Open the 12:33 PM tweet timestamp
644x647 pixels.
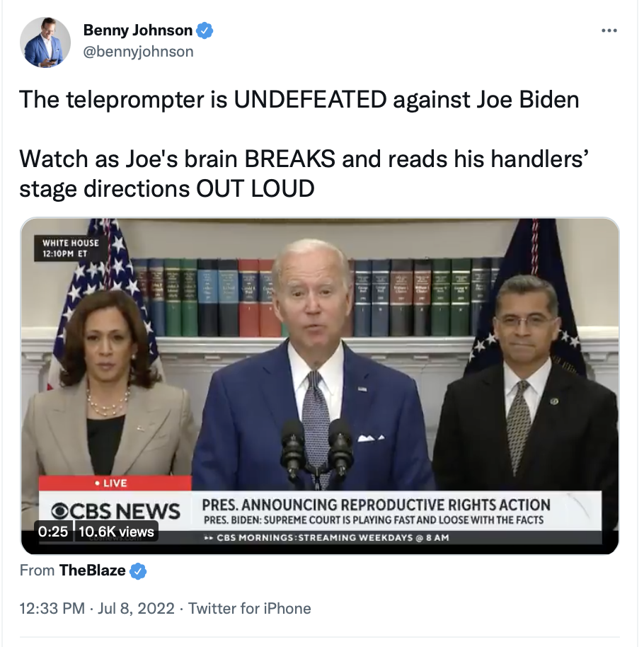click(x=52, y=608)
